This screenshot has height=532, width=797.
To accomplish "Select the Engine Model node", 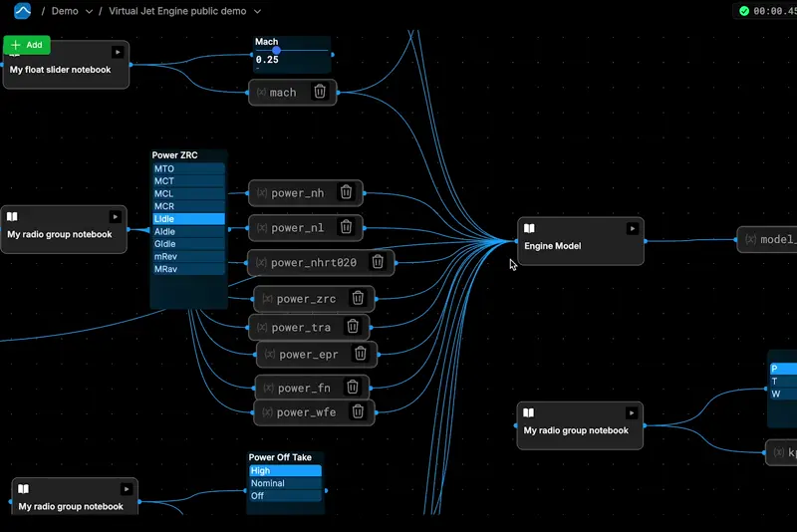I will [581, 241].
